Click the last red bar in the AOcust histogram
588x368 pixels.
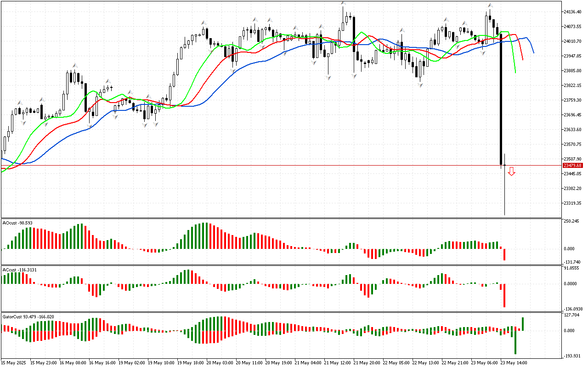point(504,254)
